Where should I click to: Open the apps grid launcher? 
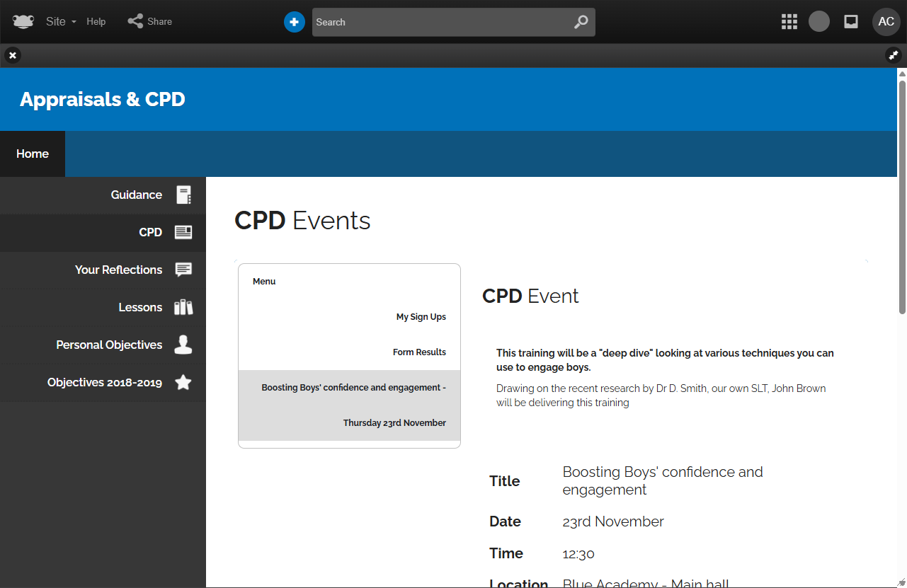point(789,22)
